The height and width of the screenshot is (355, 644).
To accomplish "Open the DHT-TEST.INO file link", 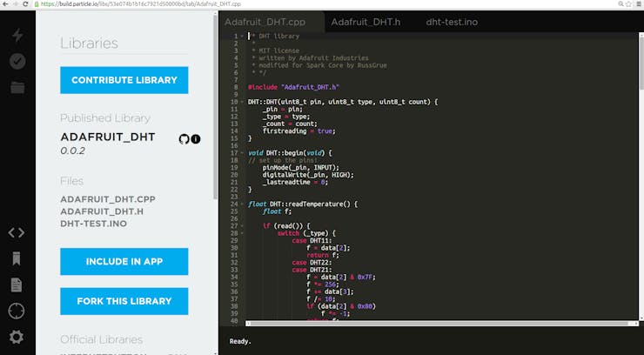I will (94, 224).
